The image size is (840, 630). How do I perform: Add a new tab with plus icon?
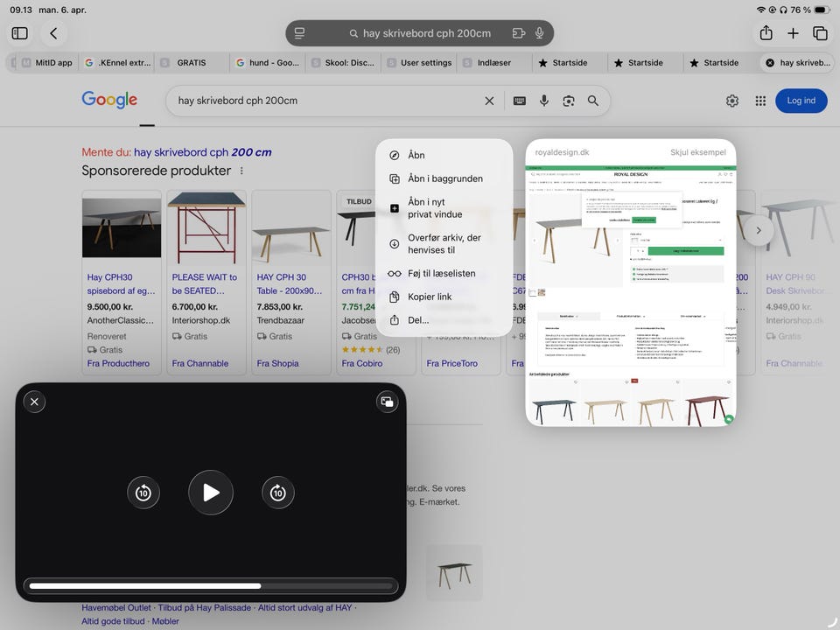click(793, 33)
